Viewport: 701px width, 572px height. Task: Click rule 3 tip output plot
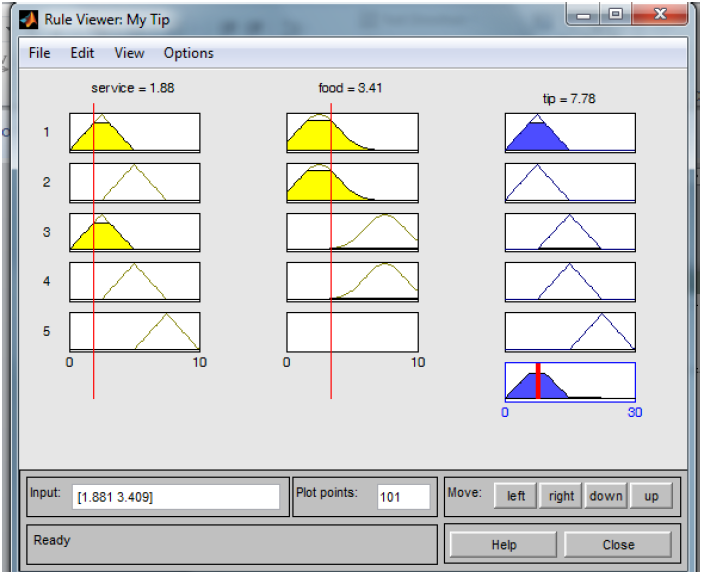tap(570, 233)
